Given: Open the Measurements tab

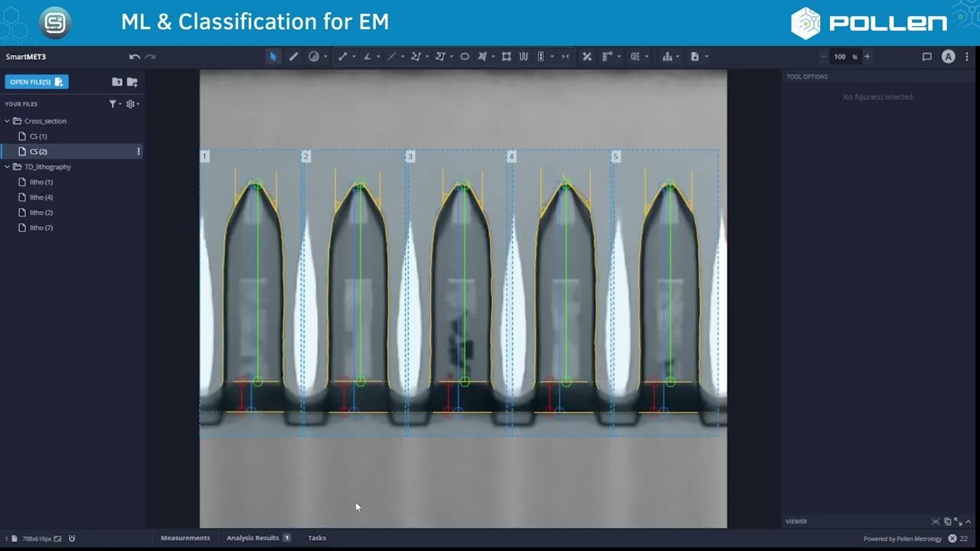Looking at the screenshot, I should [x=185, y=538].
